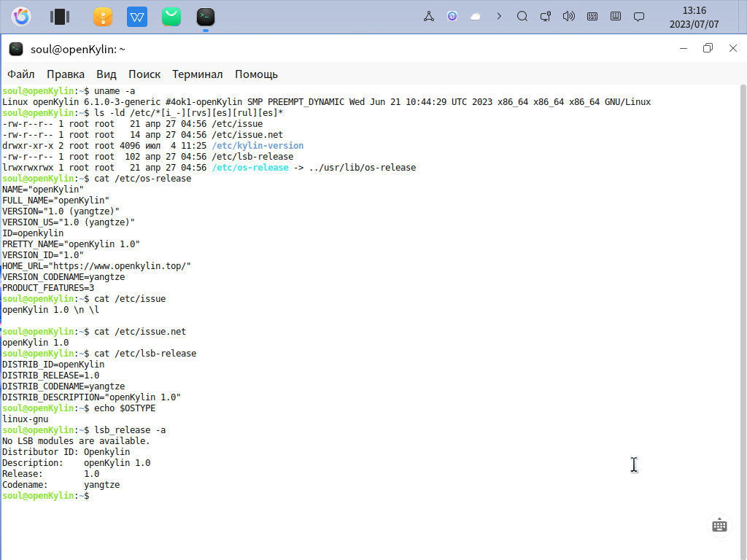Click the PRODUCT_FEATURES=3 line

point(48,288)
